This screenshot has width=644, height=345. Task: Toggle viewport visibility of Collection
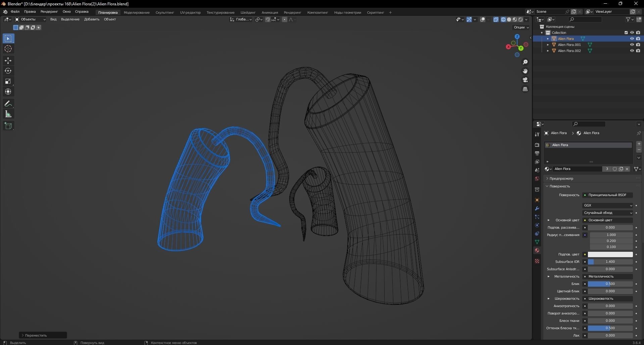(x=632, y=33)
